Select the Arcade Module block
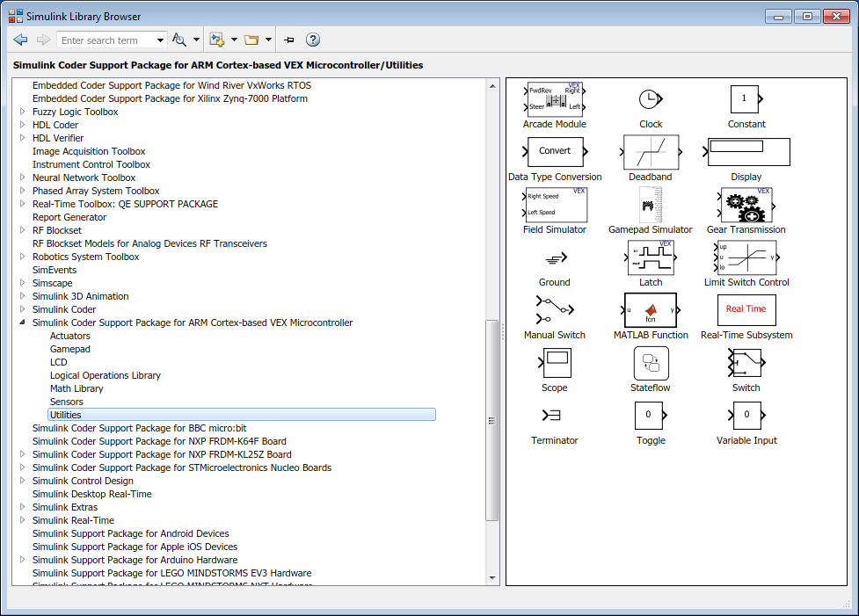The height and width of the screenshot is (616, 859). point(554,99)
